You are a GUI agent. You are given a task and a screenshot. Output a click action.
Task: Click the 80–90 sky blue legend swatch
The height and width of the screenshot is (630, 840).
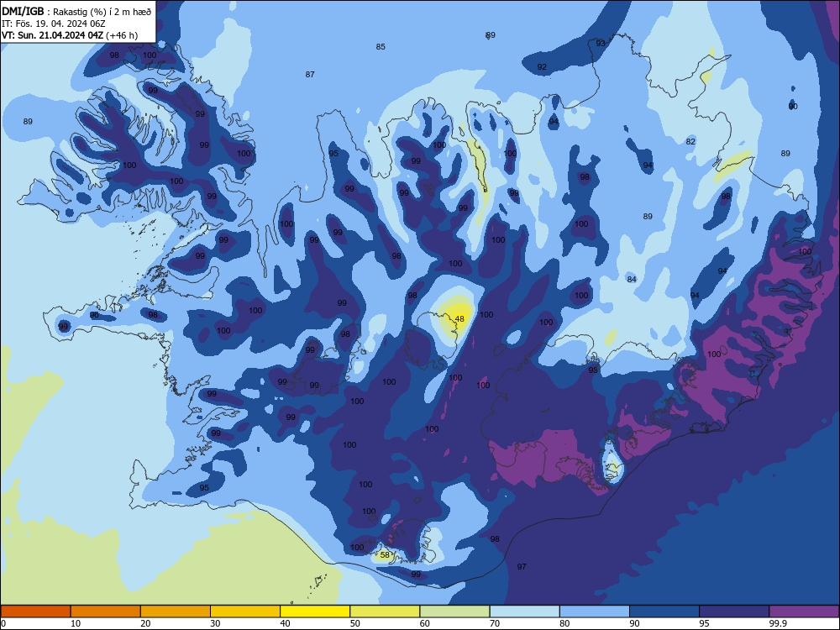click(x=595, y=612)
